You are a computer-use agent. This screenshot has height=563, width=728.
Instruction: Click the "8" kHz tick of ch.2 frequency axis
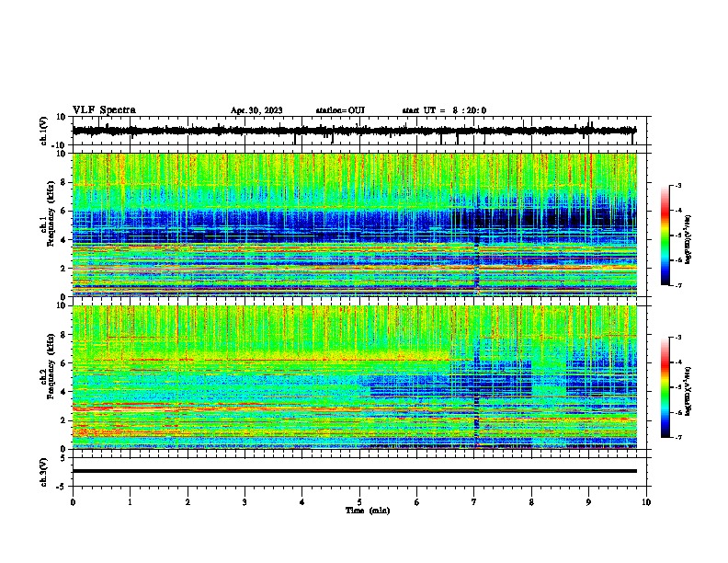point(63,335)
